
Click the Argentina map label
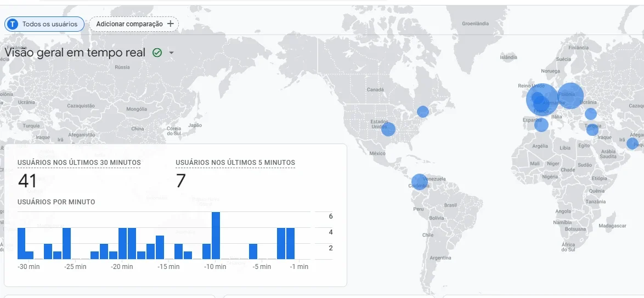coord(440,258)
